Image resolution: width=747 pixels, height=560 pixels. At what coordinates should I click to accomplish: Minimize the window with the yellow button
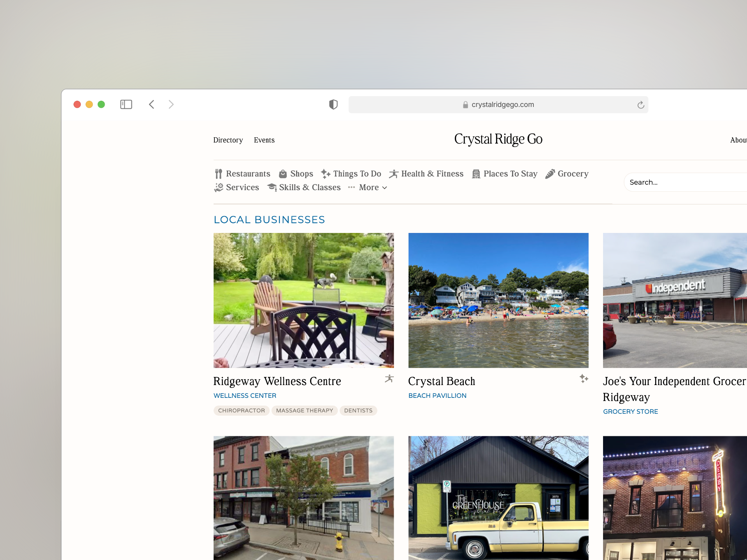[89, 105]
